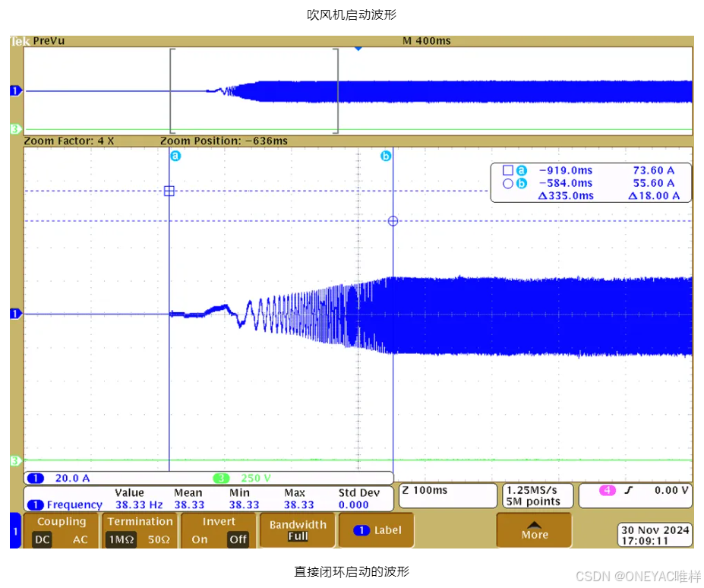Open the More menu
Image resolution: width=704 pixels, height=588 pixels.
click(535, 530)
